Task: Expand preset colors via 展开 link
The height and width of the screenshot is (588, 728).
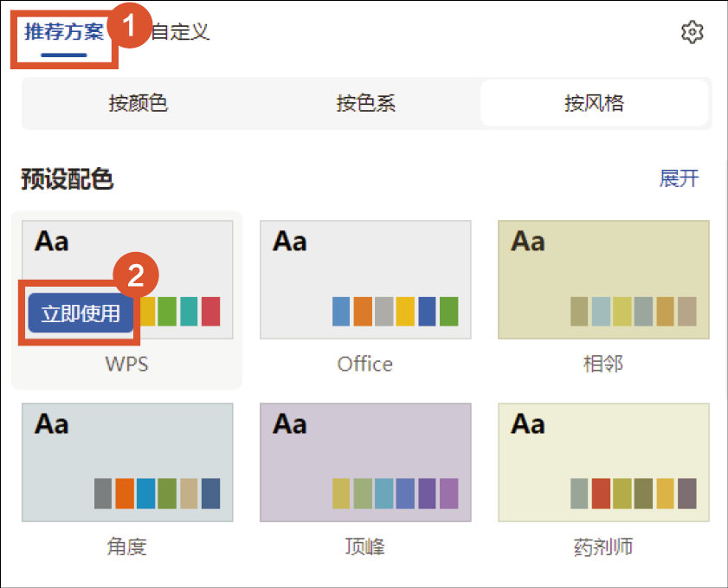Action: click(679, 178)
